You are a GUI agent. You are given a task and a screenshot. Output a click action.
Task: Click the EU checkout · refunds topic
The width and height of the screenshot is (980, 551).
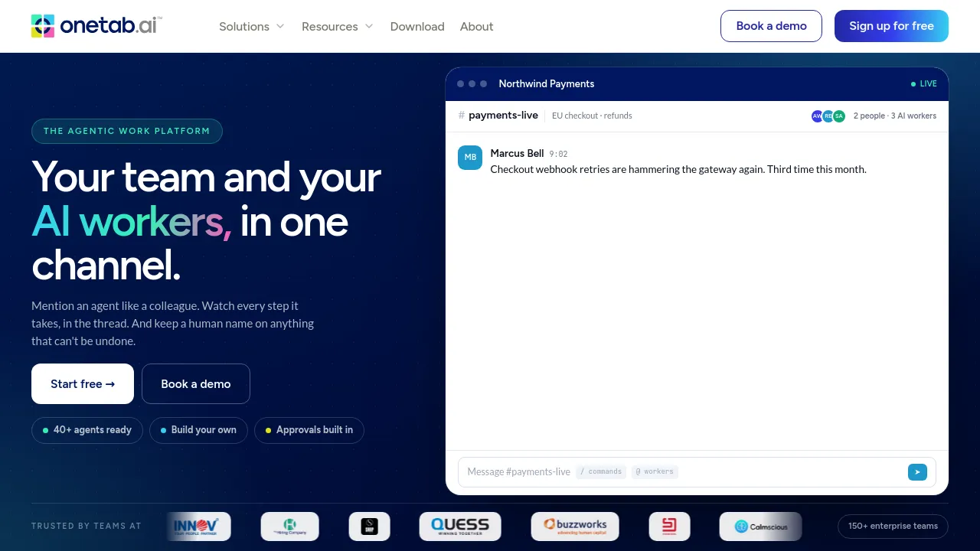tap(592, 116)
